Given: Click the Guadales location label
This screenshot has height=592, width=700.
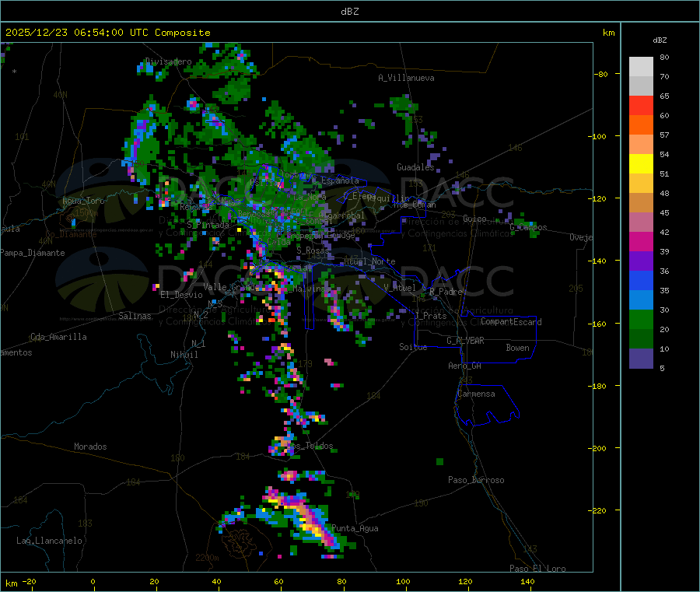Looking at the screenshot, I should pos(415,167).
